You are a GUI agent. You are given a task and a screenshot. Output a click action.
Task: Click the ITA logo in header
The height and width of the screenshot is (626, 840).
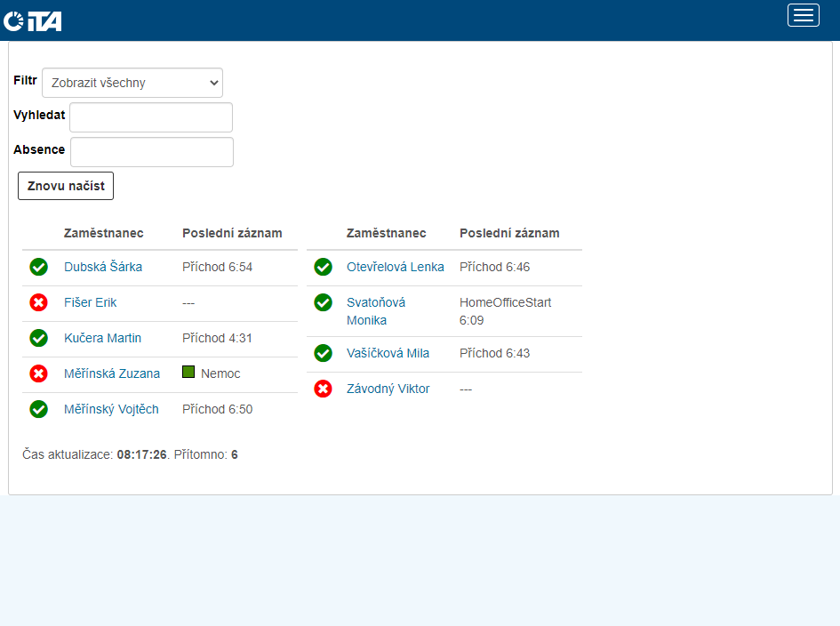[x=33, y=20]
